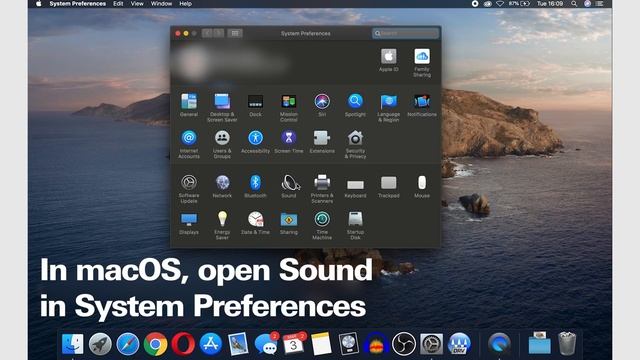
Task: Open Notes from the Dock
Action: pyautogui.click(x=321, y=344)
